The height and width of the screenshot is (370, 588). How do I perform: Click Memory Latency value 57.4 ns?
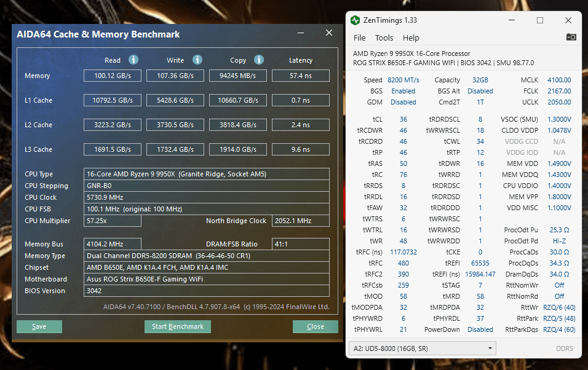pos(301,76)
